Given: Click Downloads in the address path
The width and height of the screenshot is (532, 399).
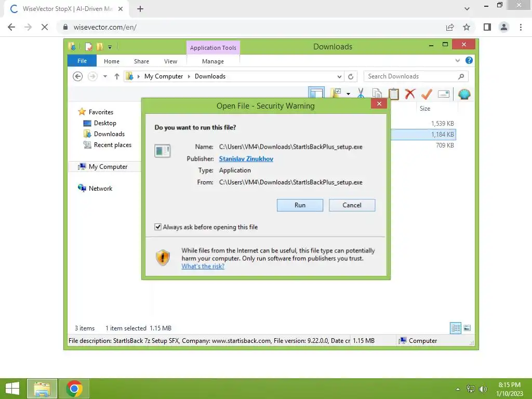Looking at the screenshot, I should pos(210,76).
